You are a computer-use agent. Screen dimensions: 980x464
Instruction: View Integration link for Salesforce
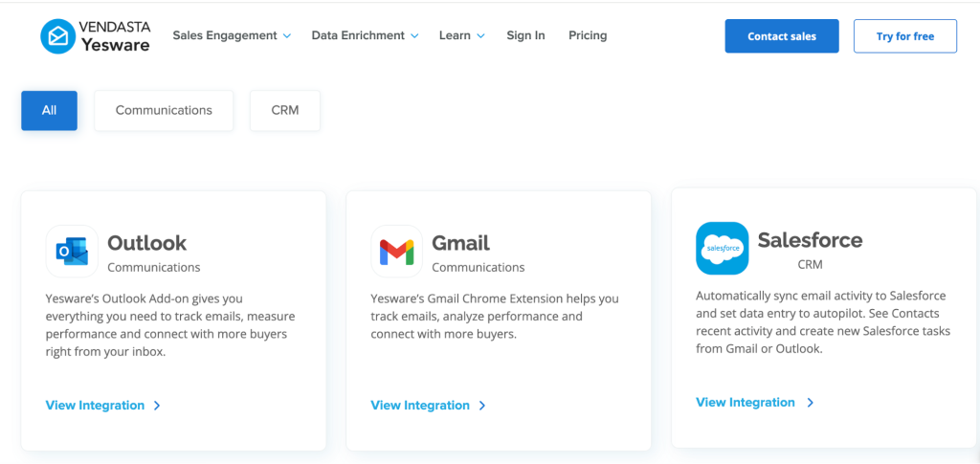click(746, 402)
